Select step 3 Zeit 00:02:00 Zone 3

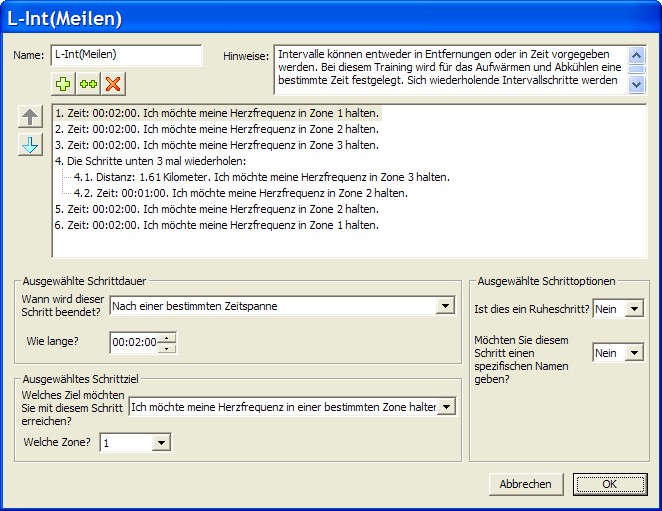tap(217, 145)
